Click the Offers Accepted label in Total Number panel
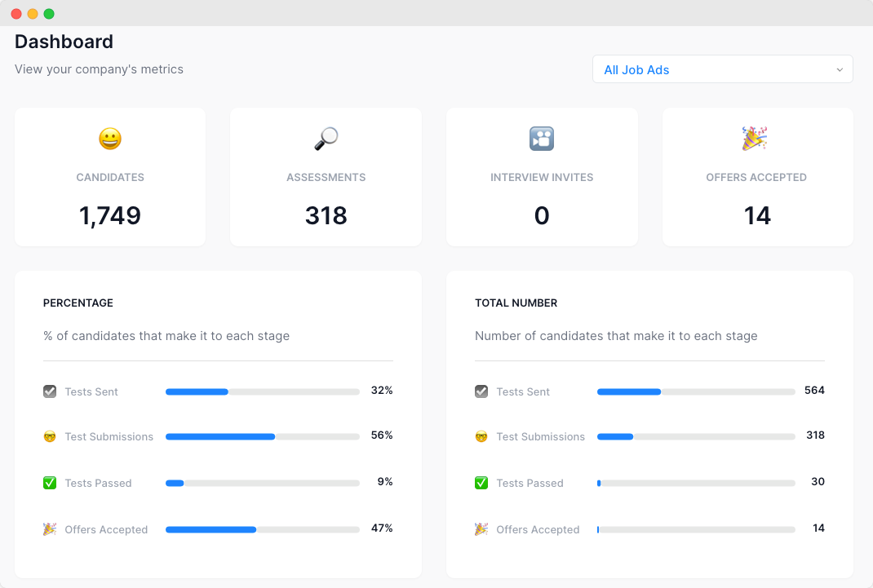This screenshot has width=873, height=588. click(x=538, y=528)
